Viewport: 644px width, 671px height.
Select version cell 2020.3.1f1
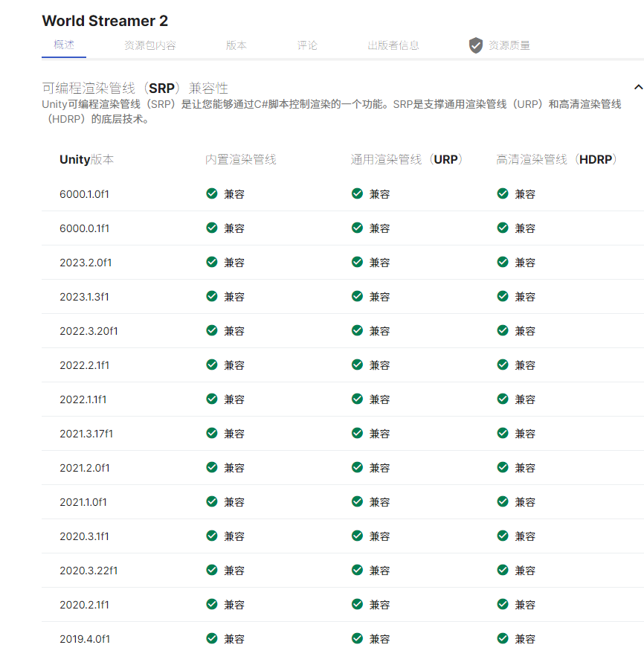pyautogui.click(x=84, y=536)
